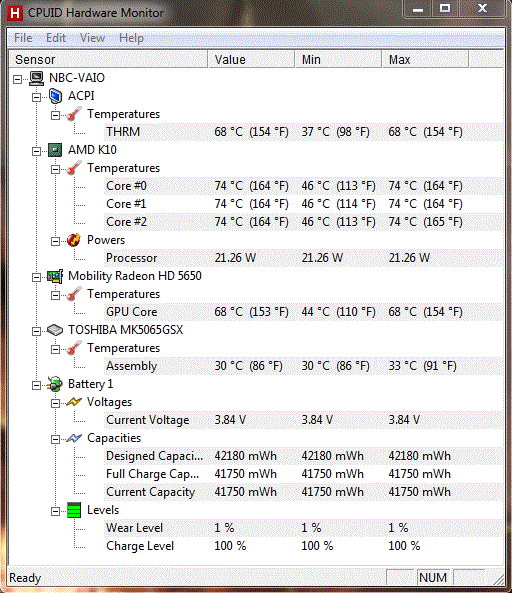Open the Edit menu

(x=56, y=38)
